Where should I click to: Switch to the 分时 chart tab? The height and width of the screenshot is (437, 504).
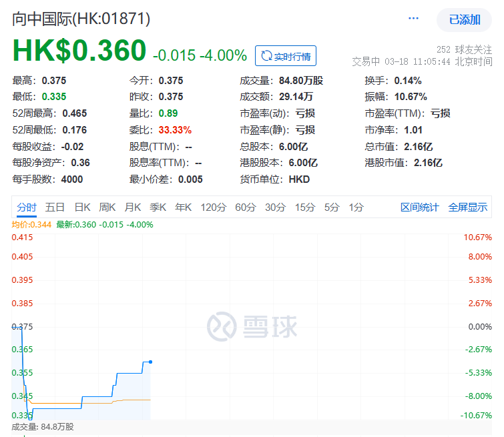tap(27, 207)
